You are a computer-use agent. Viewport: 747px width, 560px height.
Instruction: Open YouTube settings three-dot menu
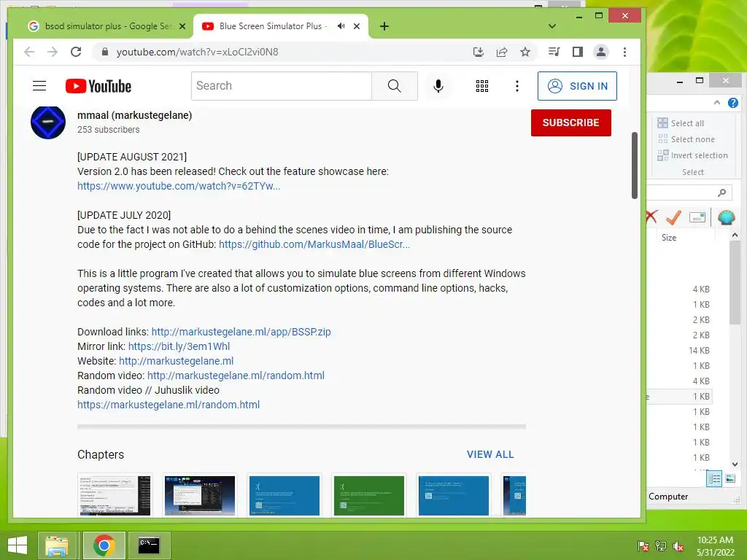click(x=517, y=86)
